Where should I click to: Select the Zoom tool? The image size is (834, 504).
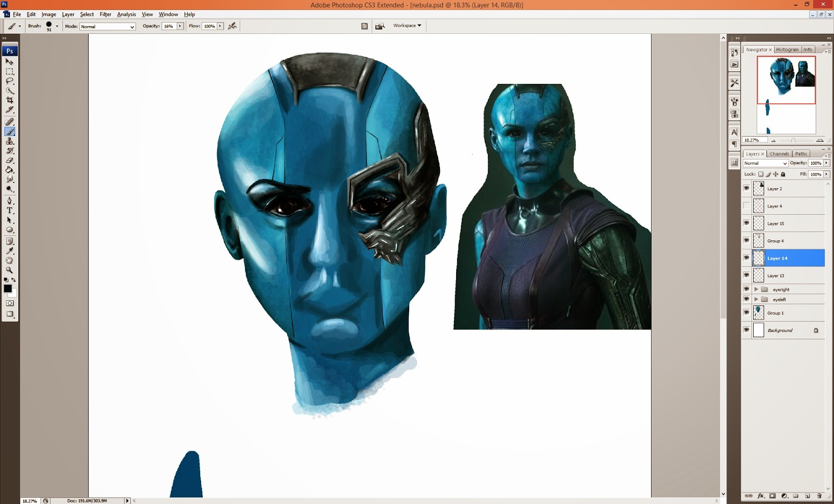pos(9,270)
